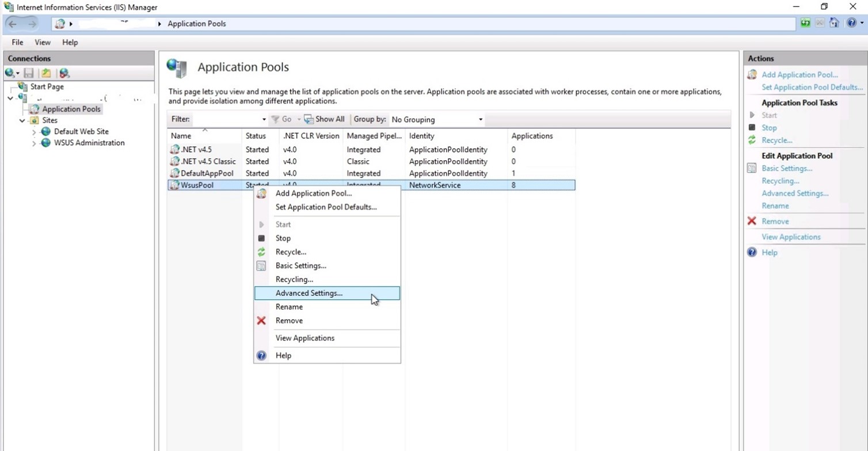Click the folder up icon in Connections
This screenshot has height=451, width=868.
(46, 73)
